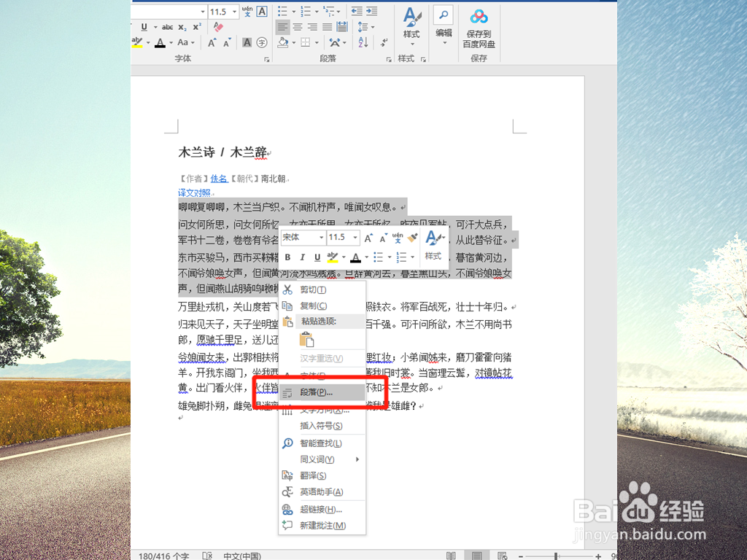Click the mini toolbar Shrink Font icon
The width and height of the screenshot is (747, 560).
[x=383, y=238]
